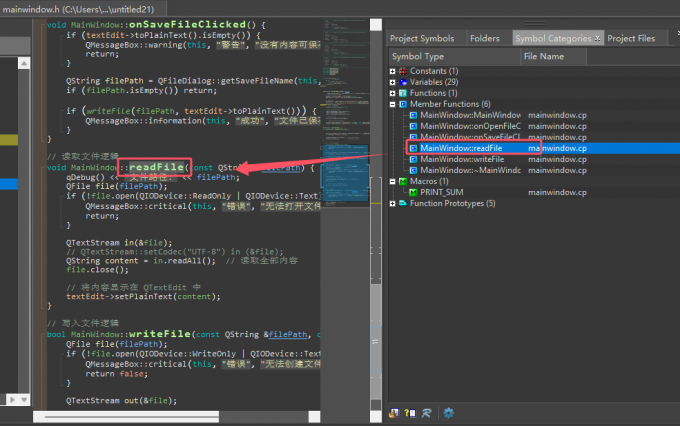Click mainwindow.cp in the ~MainWindc row
680x426 pixels.
click(557, 170)
